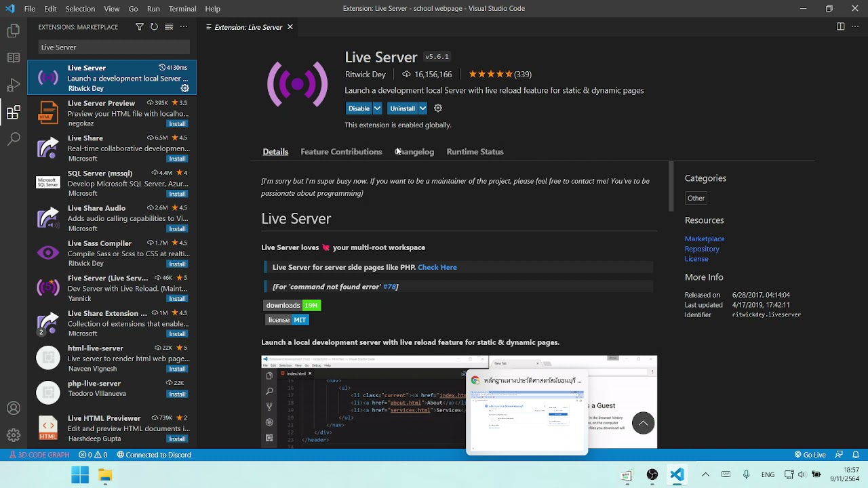Click the extensions search field
The image size is (868, 488).
[114, 47]
